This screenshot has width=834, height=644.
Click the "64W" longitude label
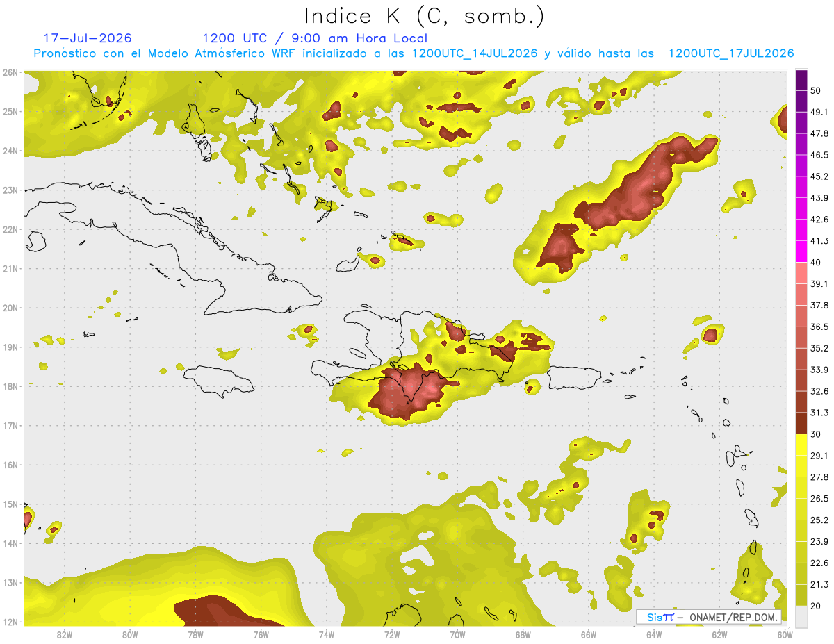(654, 634)
